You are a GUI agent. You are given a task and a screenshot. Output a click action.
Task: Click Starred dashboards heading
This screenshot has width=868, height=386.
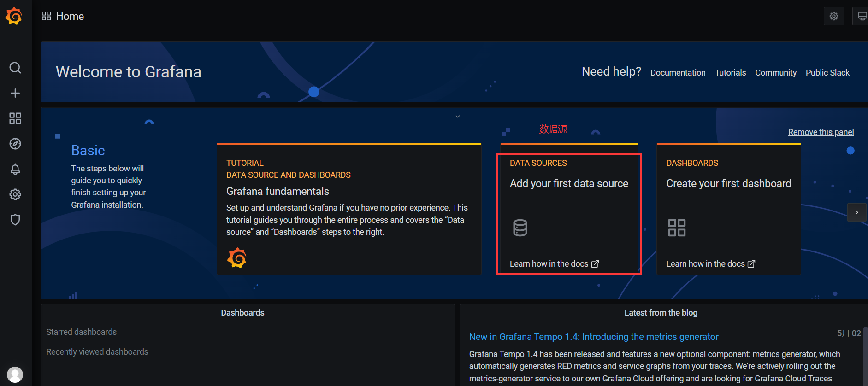coord(81,332)
